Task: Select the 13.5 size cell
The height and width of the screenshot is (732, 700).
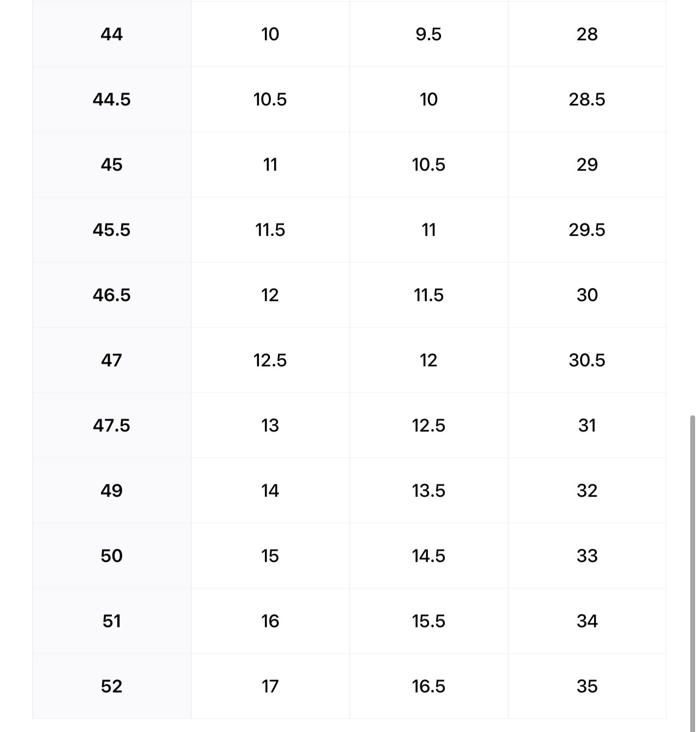Action: [x=428, y=491]
